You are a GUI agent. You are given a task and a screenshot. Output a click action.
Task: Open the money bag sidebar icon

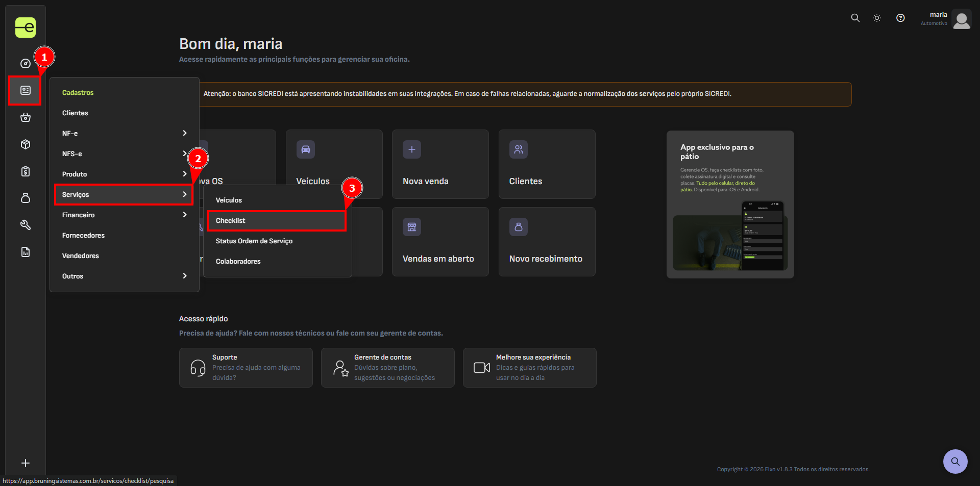coord(26,198)
